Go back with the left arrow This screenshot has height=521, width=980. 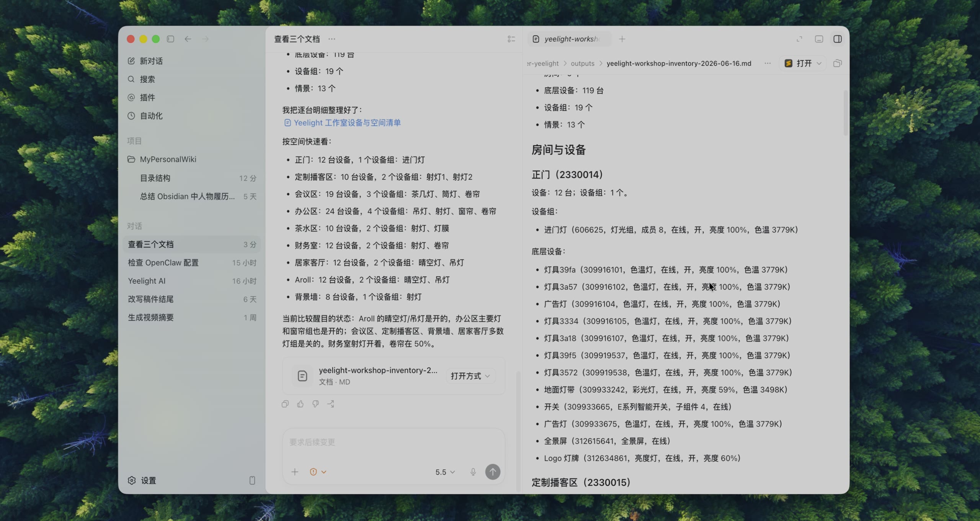(188, 39)
